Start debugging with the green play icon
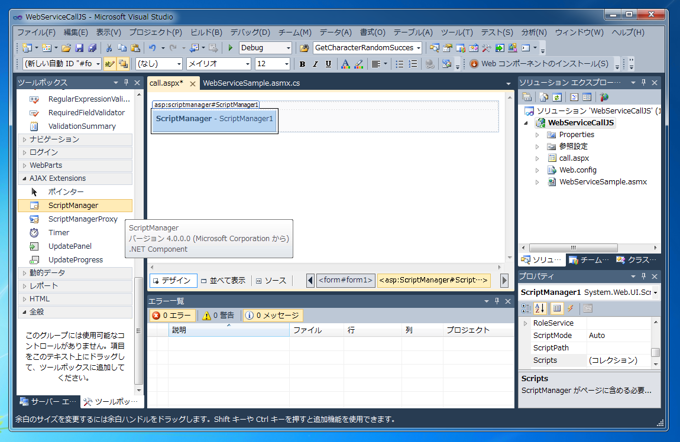The image size is (680, 442). pos(230,48)
